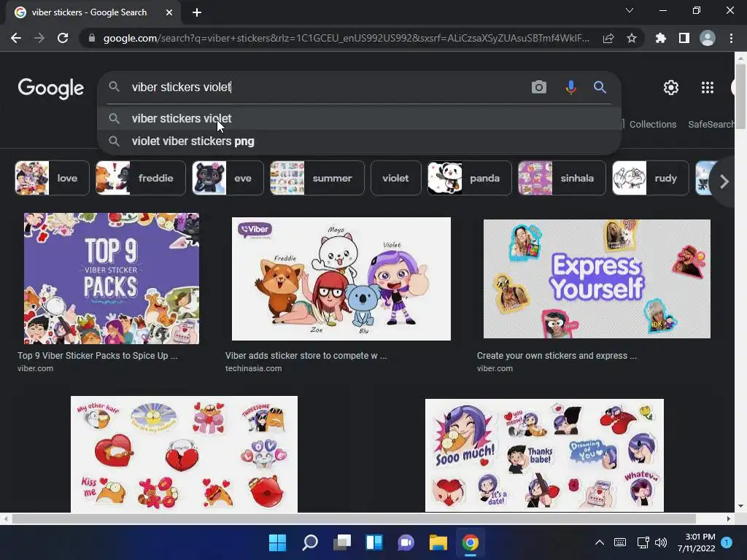
Task: Filter images by 'eve' chip
Action: point(228,178)
